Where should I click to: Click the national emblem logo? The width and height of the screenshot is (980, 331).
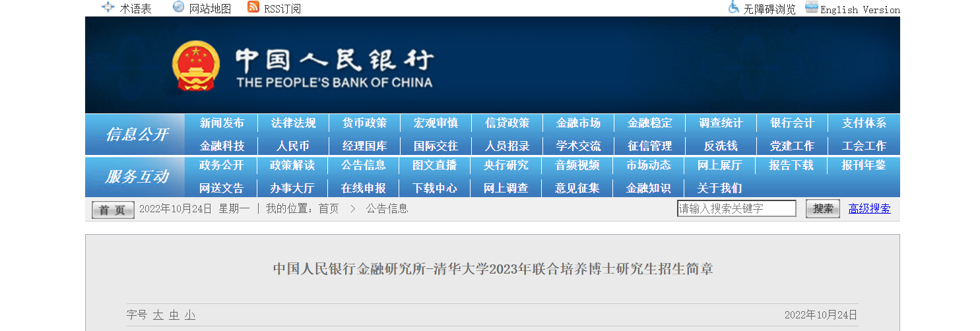pyautogui.click(x=195, y=65)
